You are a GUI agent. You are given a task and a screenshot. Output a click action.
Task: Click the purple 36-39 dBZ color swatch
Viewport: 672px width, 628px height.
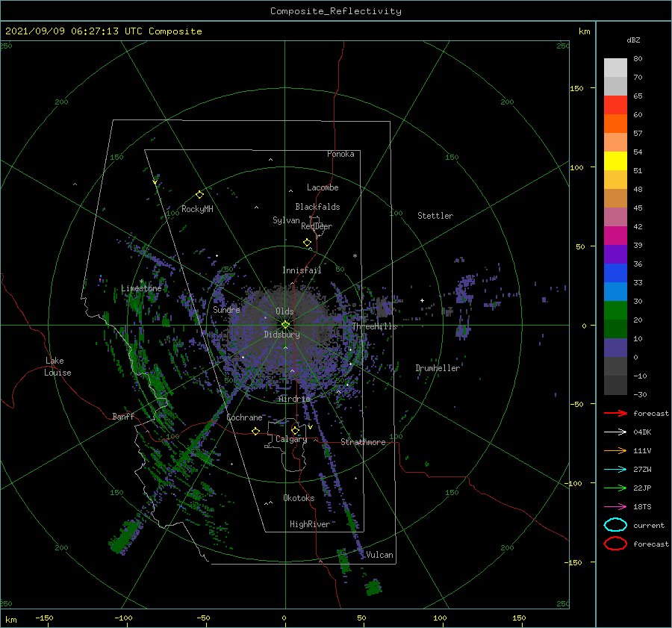pos(615,255)
